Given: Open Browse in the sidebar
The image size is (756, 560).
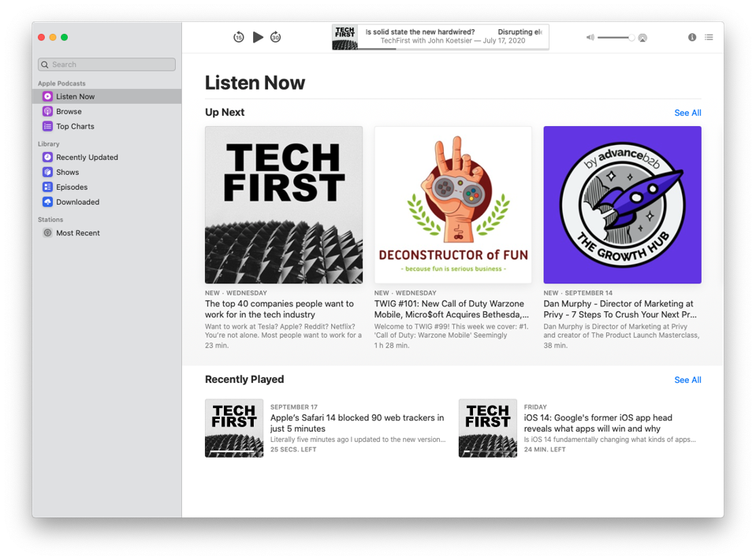Looking at the screenshot, I should point(69,111).
